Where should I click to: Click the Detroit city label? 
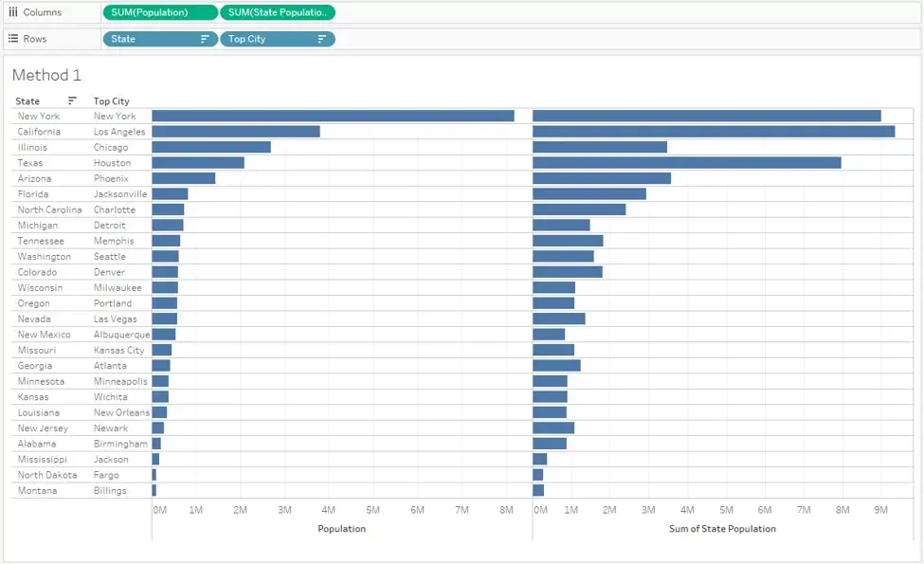pos(110,226)
